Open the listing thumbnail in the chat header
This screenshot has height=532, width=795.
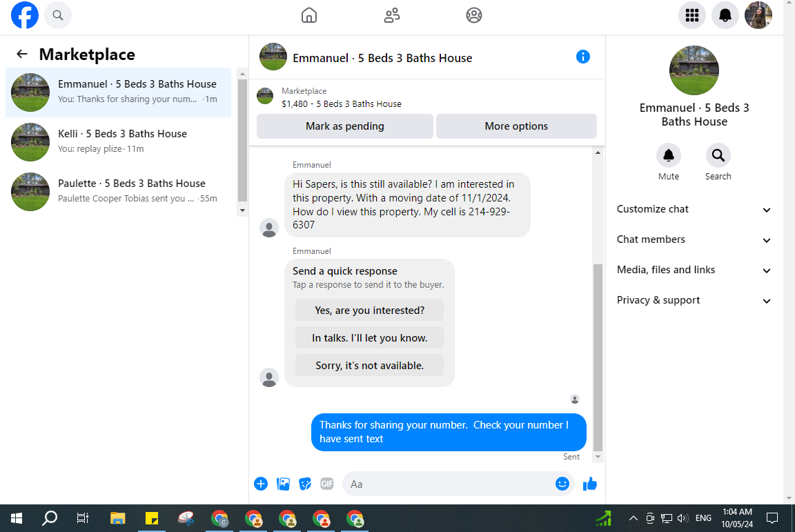[273, 57]
